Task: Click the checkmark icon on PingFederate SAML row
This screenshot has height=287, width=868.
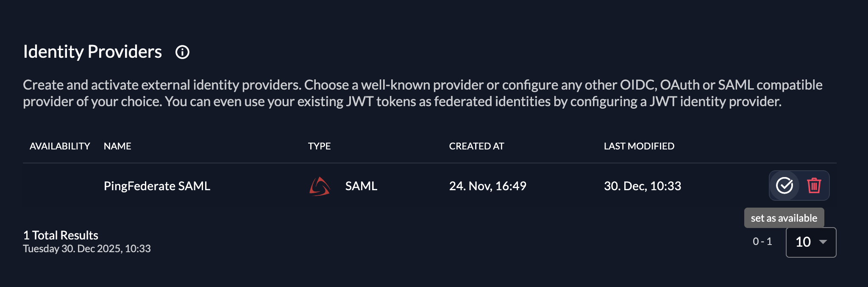Action: point(785,186)
